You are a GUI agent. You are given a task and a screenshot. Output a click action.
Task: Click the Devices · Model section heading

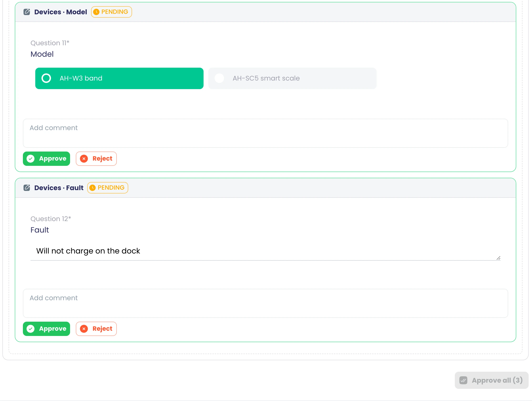(61, 12)
